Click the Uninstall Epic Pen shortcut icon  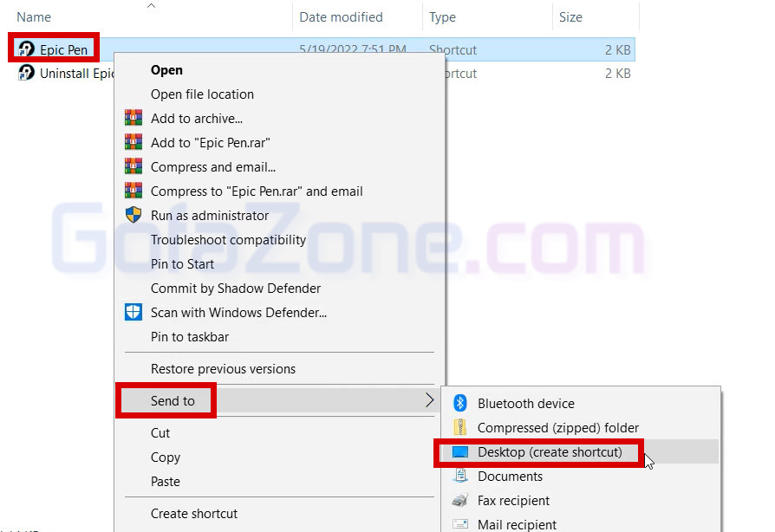pos(26,74)
